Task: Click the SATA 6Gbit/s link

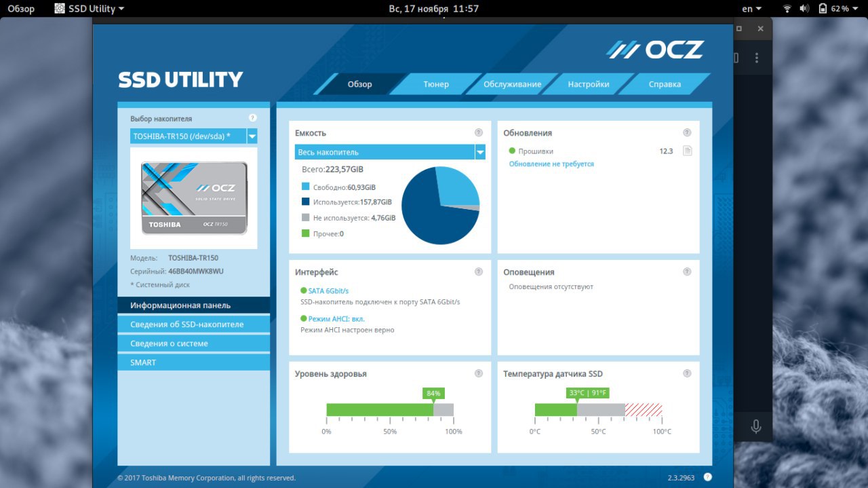Action: (x=328, y=290)
